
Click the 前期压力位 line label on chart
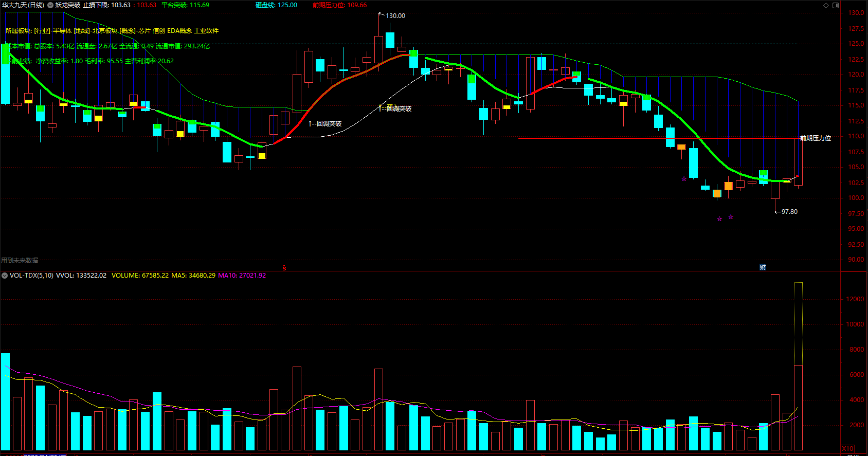(x=816, y=138)
